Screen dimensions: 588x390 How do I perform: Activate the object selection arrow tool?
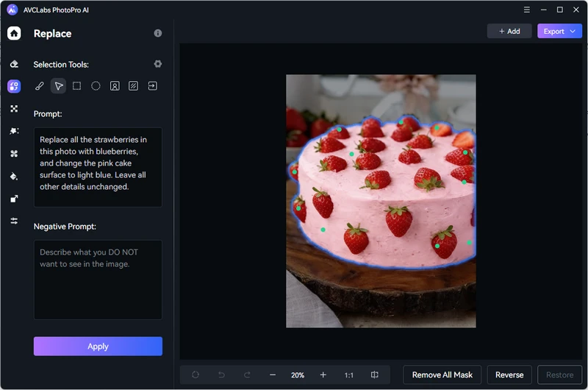point(59,86)
